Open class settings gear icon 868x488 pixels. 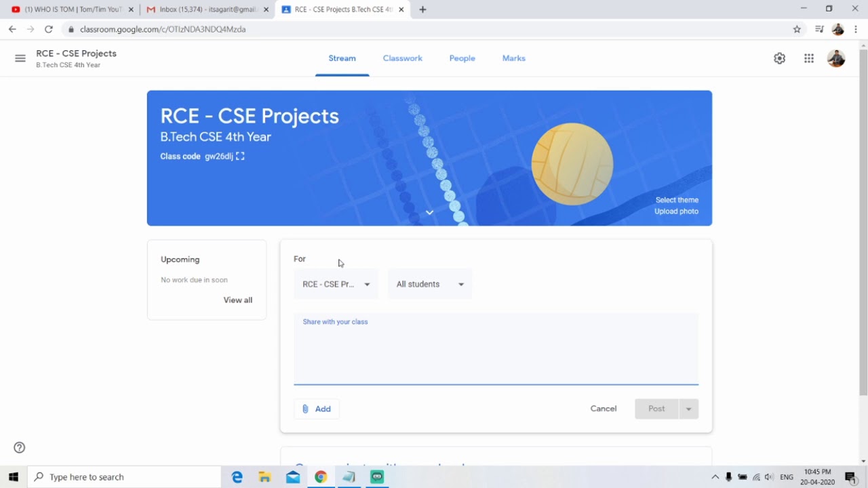coord(779,58)
